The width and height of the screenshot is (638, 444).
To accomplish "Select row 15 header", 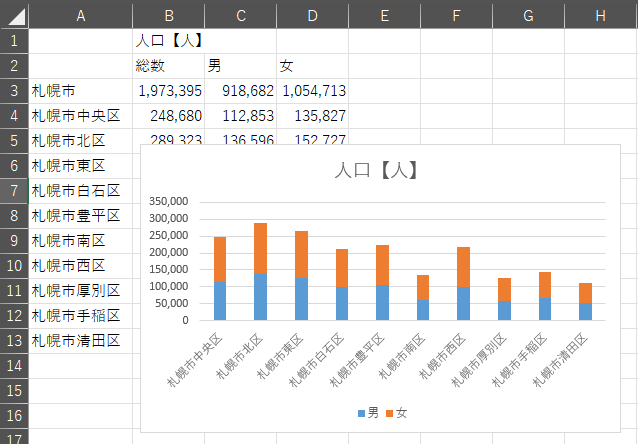I will 14,390.
